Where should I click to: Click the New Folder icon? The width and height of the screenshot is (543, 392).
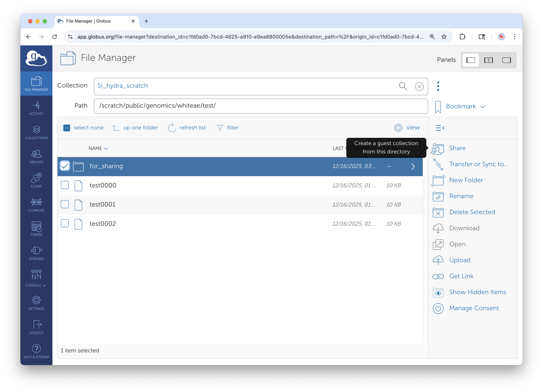click(x=438, y=181)
